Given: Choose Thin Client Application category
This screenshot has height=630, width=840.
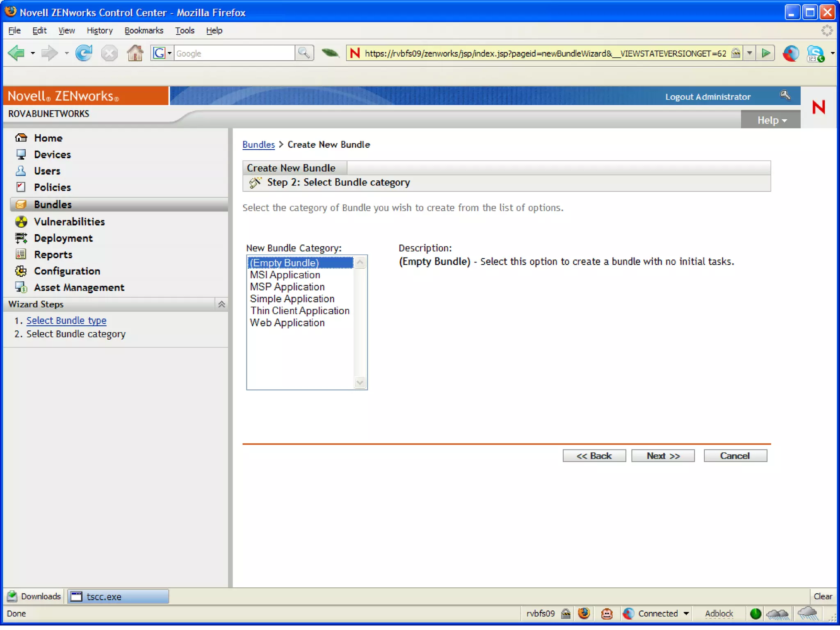Looking at the screenshot, I should 300,311.
